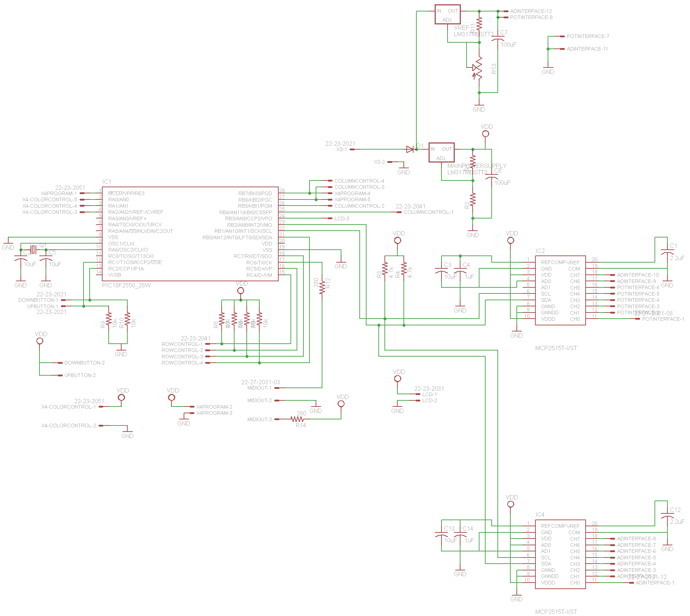Click the DOWNBUTTON-2 label
Viewport: 690px width, 616px height.
85,363
